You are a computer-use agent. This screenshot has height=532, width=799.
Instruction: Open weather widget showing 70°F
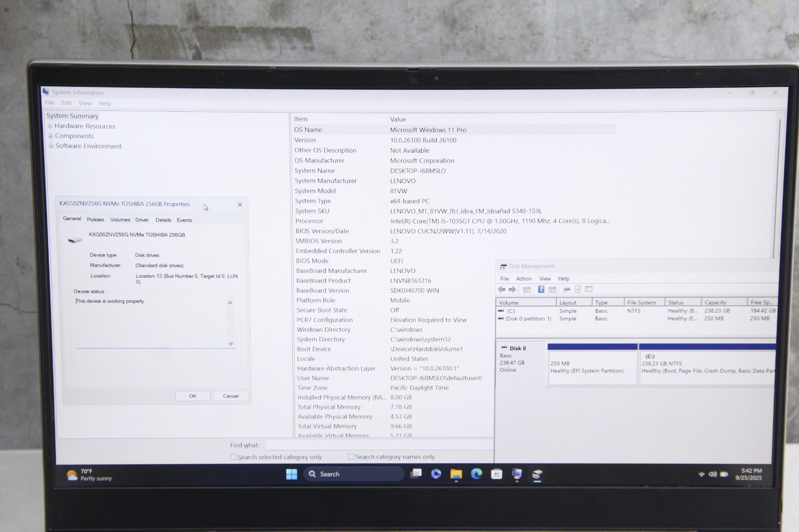pyautogui.click(x=89, y=475)
